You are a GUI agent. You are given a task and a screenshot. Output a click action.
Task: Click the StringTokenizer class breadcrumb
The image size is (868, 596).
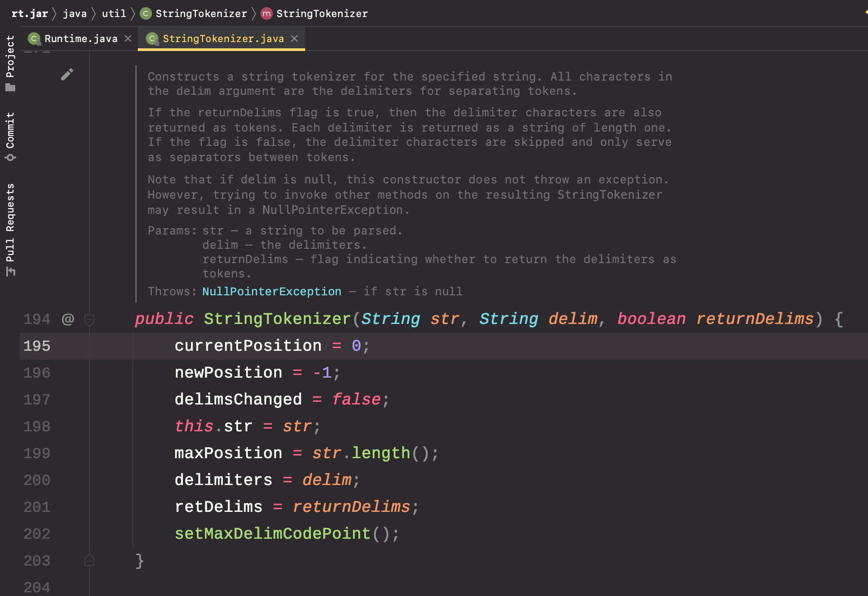tap(201, 13)
